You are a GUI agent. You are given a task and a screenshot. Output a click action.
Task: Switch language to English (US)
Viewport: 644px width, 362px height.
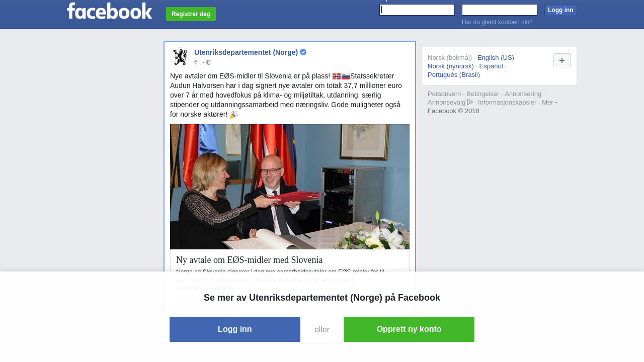click(496, 57)
